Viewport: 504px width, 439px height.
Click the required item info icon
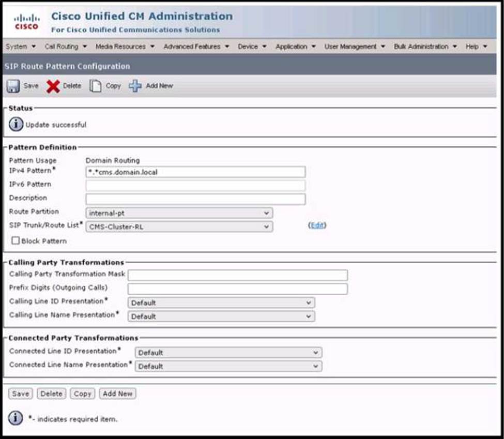(x=16, y=418)
